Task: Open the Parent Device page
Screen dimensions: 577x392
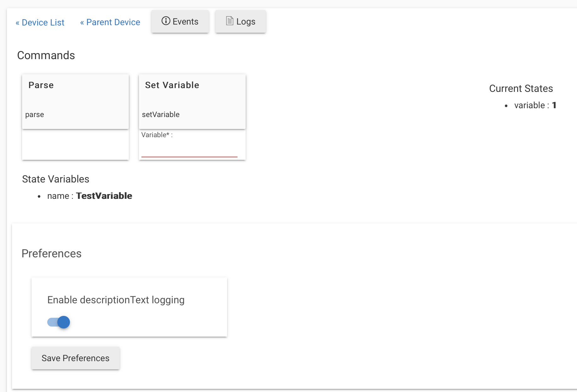Action: tap(110, 22)
